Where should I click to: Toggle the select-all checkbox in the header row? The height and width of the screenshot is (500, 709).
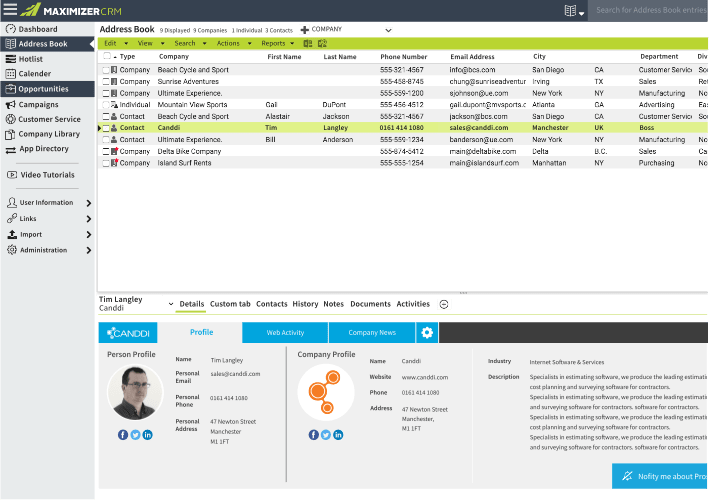click(107, 56)
